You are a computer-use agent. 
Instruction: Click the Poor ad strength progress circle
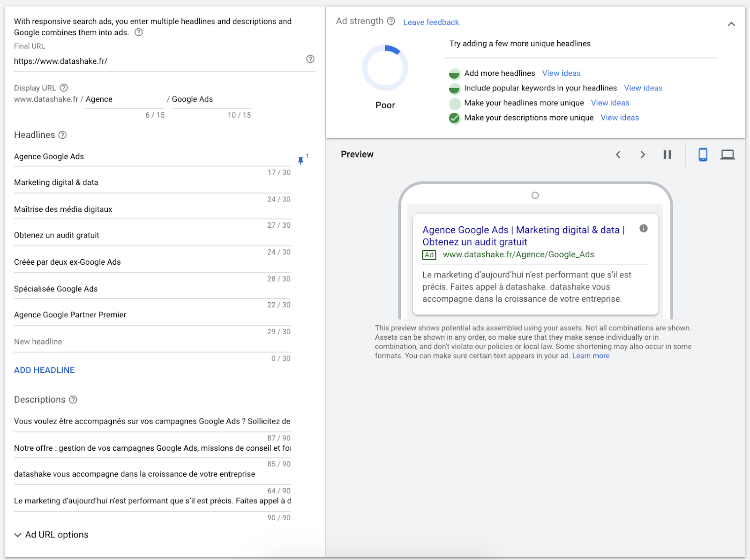(x=385, y=67)
